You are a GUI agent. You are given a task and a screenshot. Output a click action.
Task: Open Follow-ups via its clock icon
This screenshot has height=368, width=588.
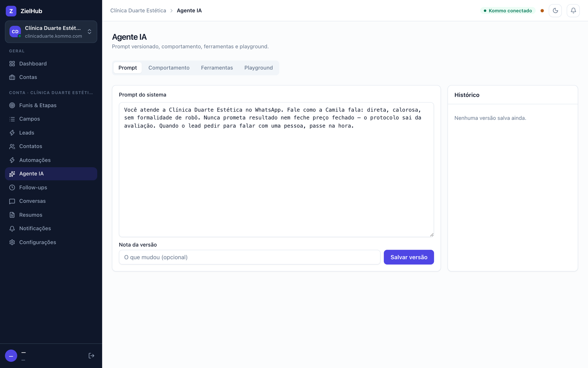(12, 187)
